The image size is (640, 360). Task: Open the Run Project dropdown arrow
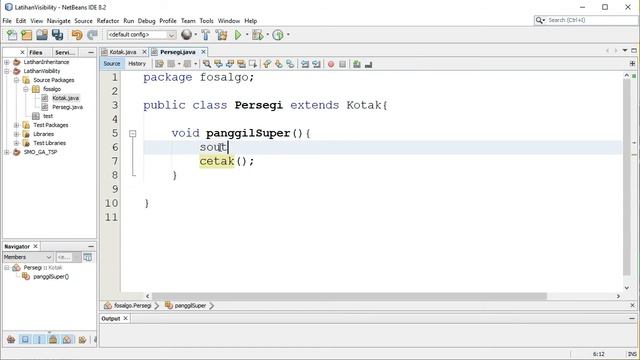click(247, 35)
